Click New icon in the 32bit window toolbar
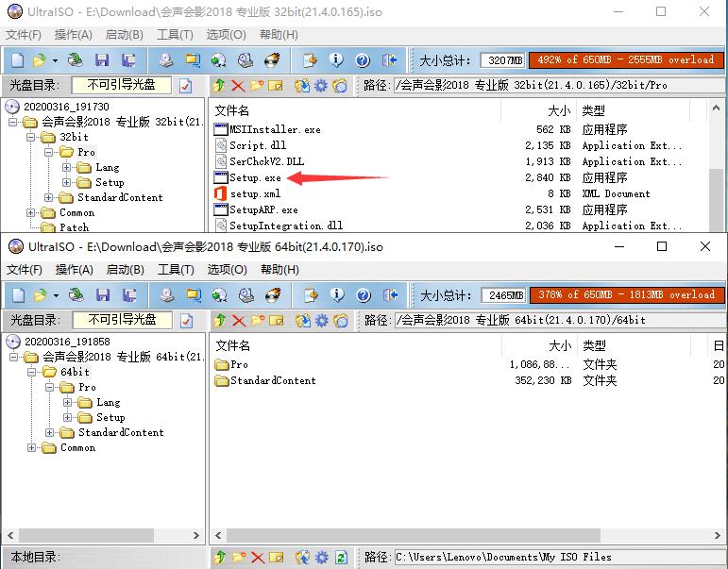Image resolution: width=728 pixels, height=569 pixels. 18,60
